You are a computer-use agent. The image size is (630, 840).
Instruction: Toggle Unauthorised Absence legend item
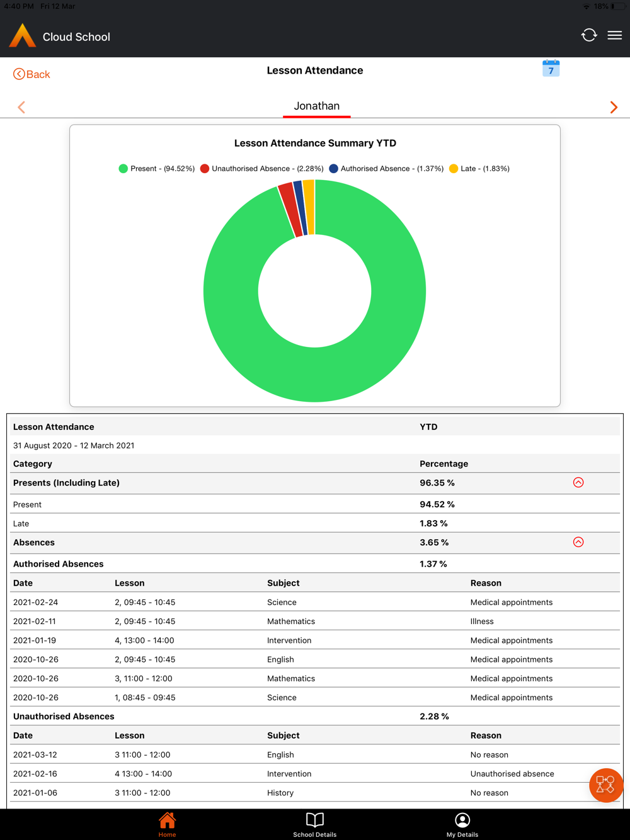pos(261,169)
